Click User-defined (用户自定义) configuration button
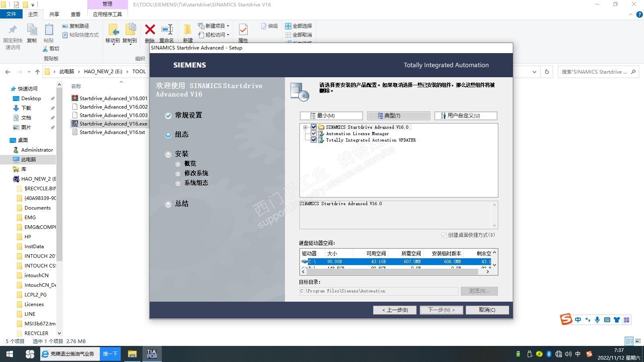Image resolution: width=644 pixels, height=362 pixels. point(466,116)
